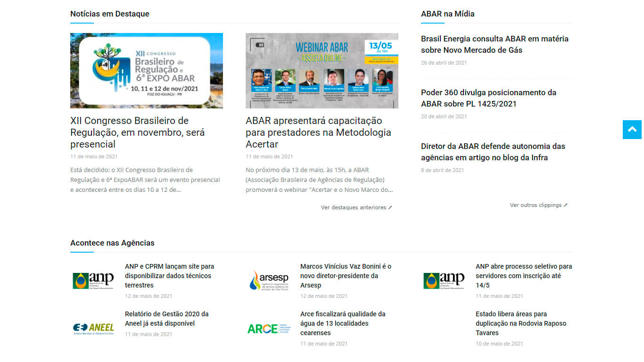Click the scroll-to-top arrow button
Viewport: 644px width, 362px height.
[632, 130]
